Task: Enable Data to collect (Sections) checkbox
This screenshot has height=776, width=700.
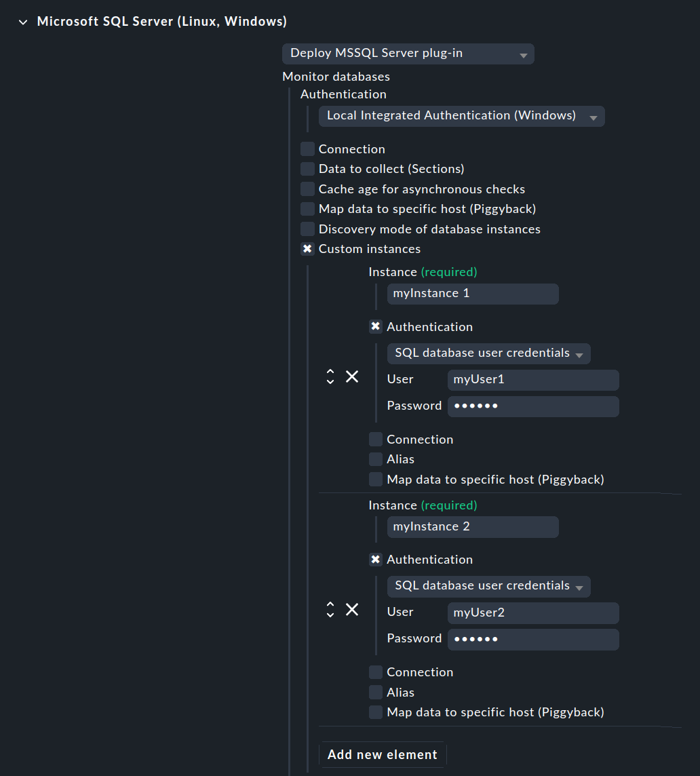Action: coord(307,169)
